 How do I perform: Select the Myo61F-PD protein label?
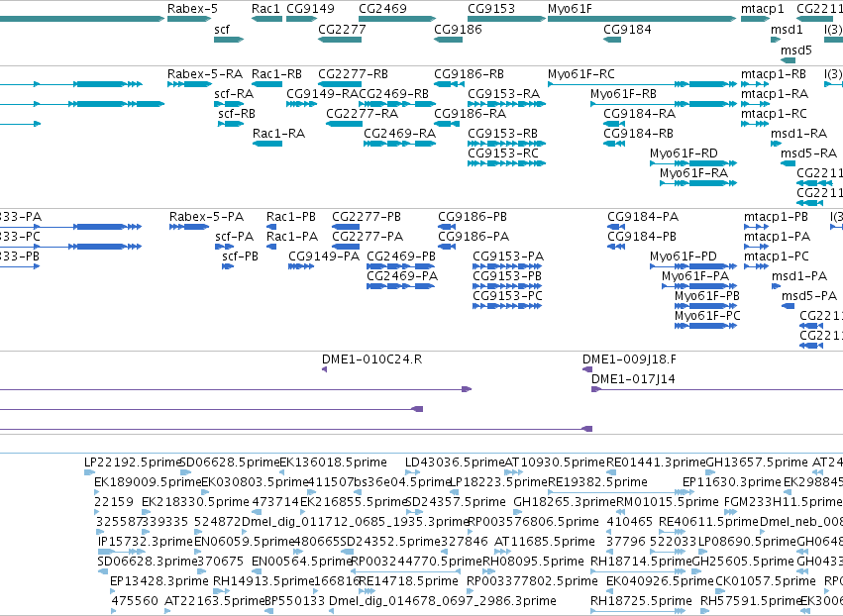pos(684,257)
